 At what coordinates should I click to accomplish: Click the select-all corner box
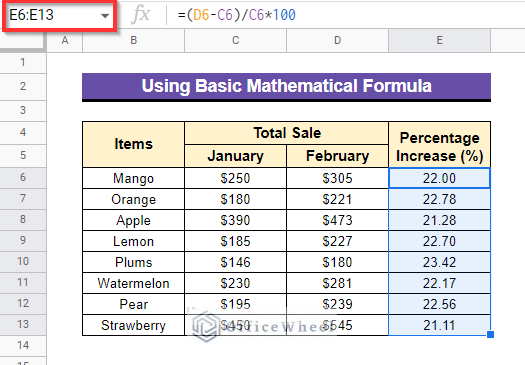[23, 41]
